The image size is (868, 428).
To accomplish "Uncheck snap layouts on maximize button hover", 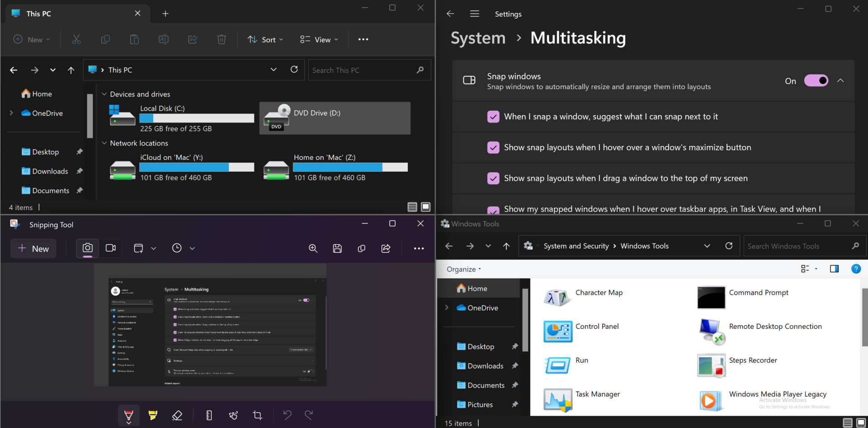I will 493,147.
